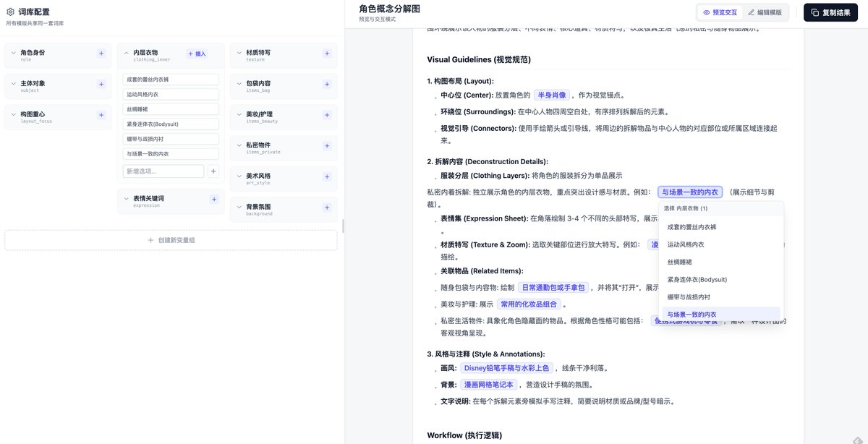Click the plus icon on 私密物件 group
Screen dimensions: 868x444
(327, 145)
